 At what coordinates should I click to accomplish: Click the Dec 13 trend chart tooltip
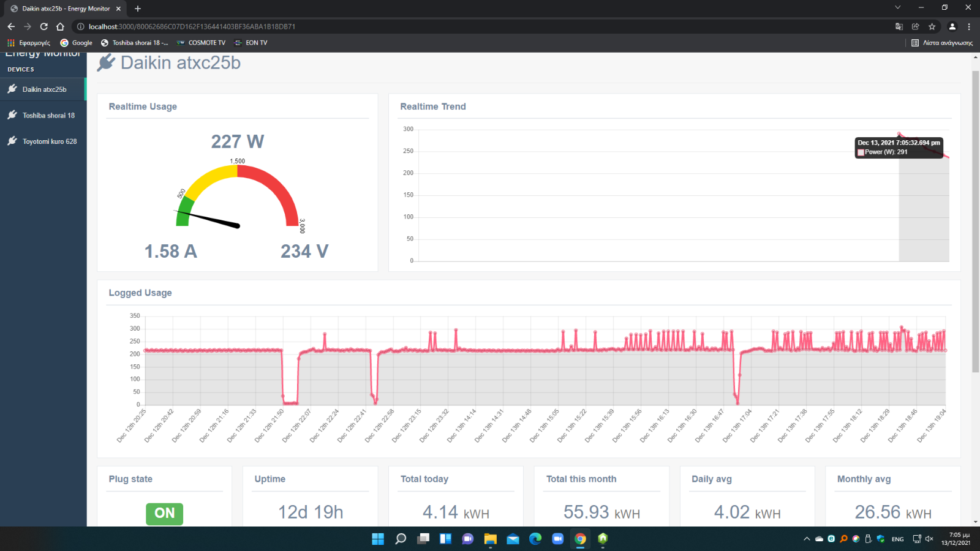(x=899, y=148)
